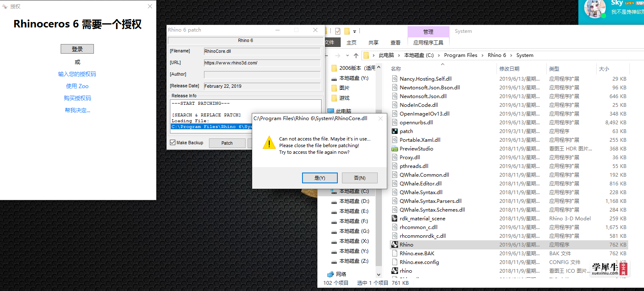
Task: Click the pthreads.dll file icon
Action: (x=395, y=166)
